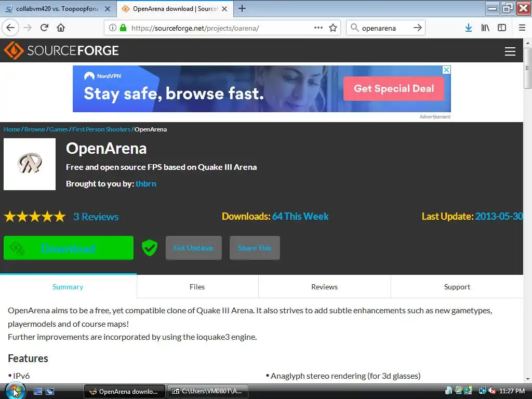Click the Anaglyph stereo rendering bullet

click(343, 376)
